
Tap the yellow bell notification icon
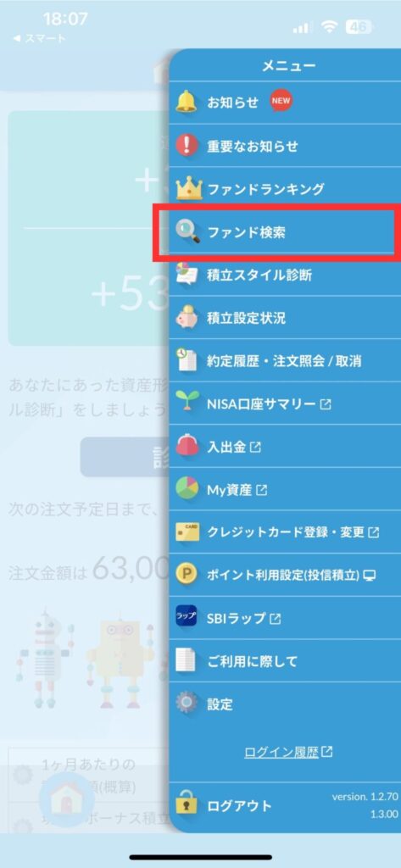click(x=187, y=102)
